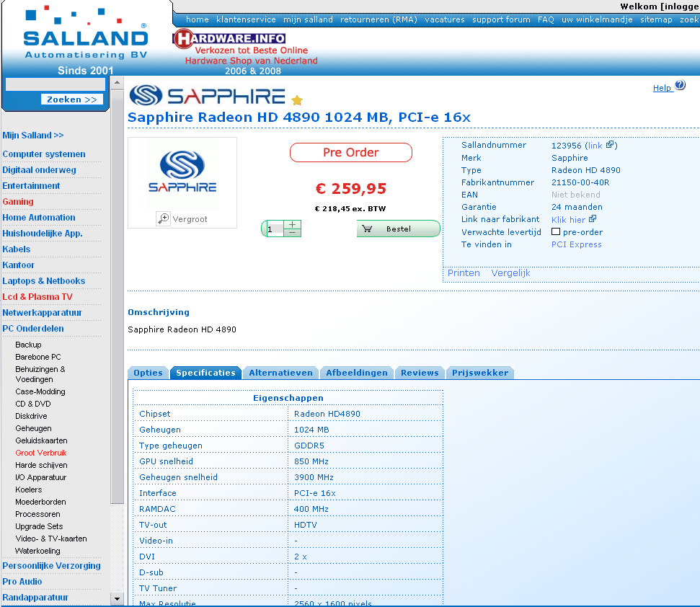700x607 pixels.
Task: Open Entertainment category
Action: pyautogui.click(x=31, y=186)
